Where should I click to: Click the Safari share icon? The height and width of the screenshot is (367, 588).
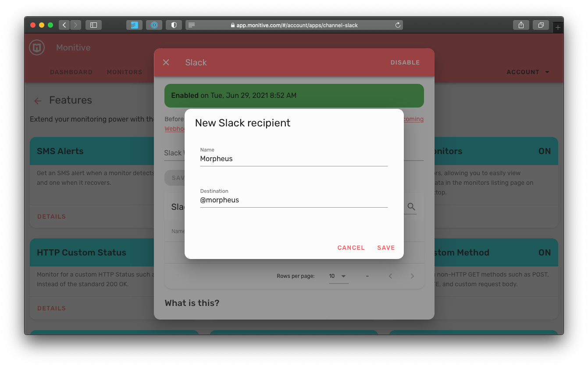pos(521,25)
